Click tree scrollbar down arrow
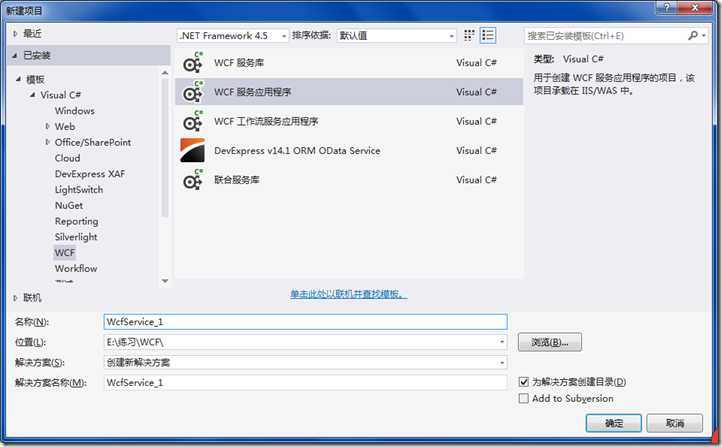The image size is (722, 447). pos(165,280)
